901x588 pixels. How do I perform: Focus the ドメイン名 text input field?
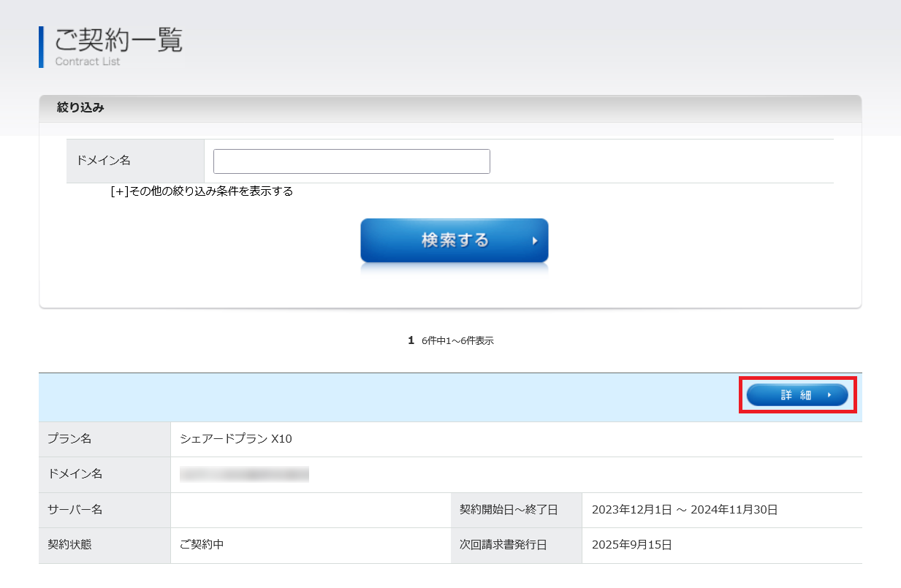[x=351, y=161]
